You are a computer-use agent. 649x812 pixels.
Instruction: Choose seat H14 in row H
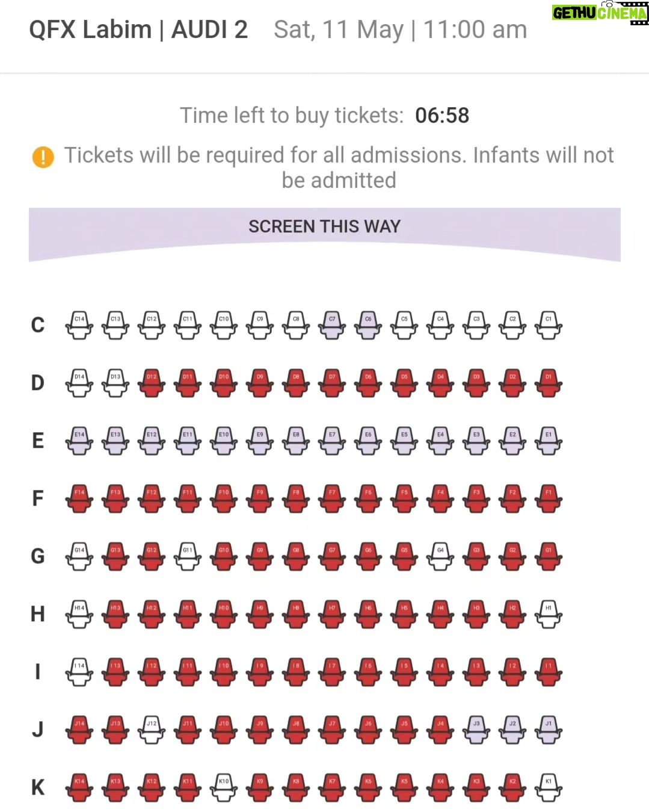(x=79, y=614)
